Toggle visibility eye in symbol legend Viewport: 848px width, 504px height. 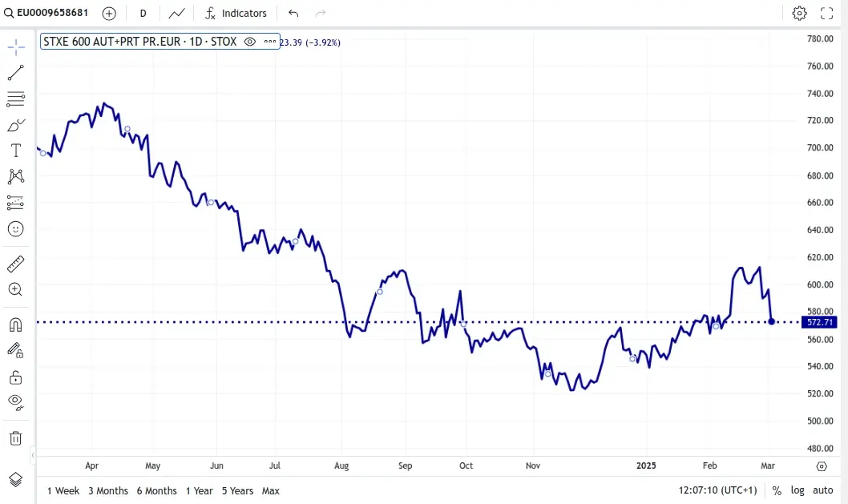coord(249,42)
